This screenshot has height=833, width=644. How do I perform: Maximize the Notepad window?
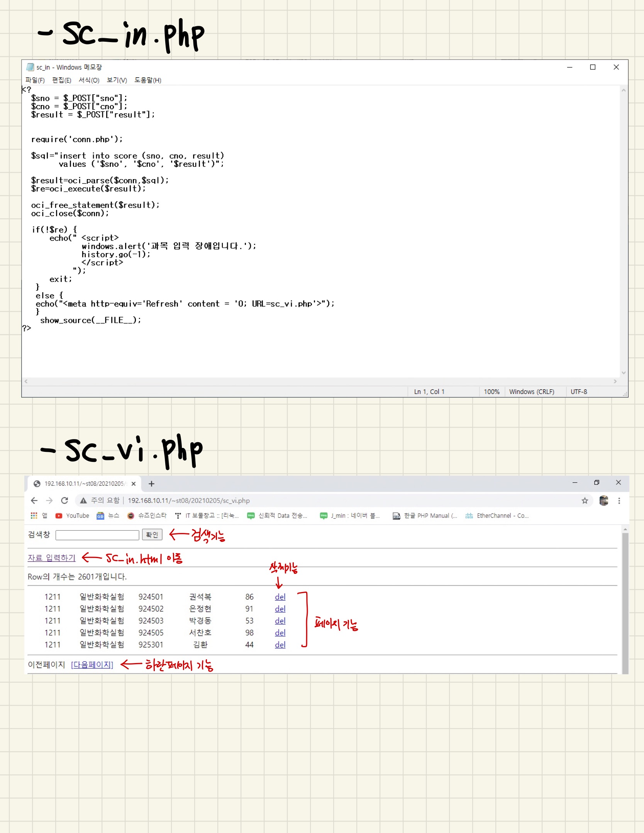coord(593,67)
